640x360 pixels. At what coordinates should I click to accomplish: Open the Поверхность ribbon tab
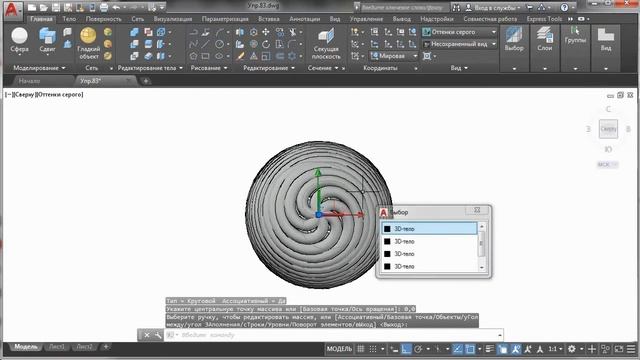(104, 19)
